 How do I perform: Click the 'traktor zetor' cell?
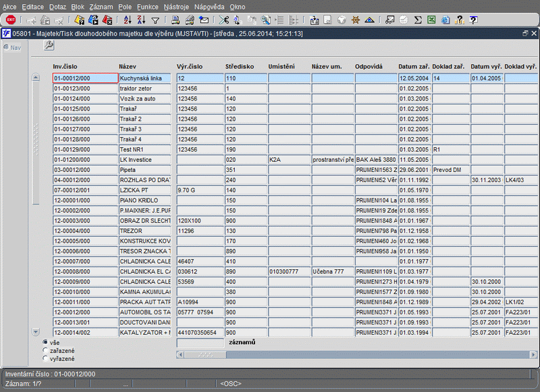click(145, 88)
